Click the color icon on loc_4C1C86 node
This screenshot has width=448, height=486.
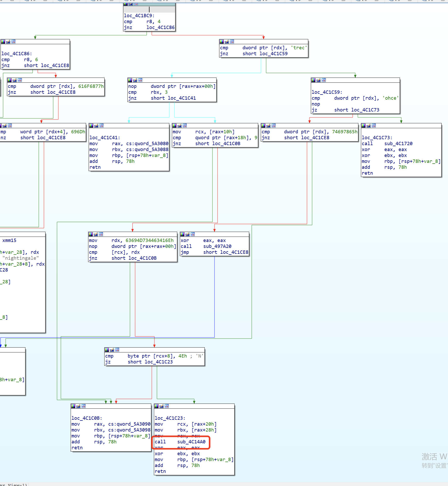pos(3,42)
